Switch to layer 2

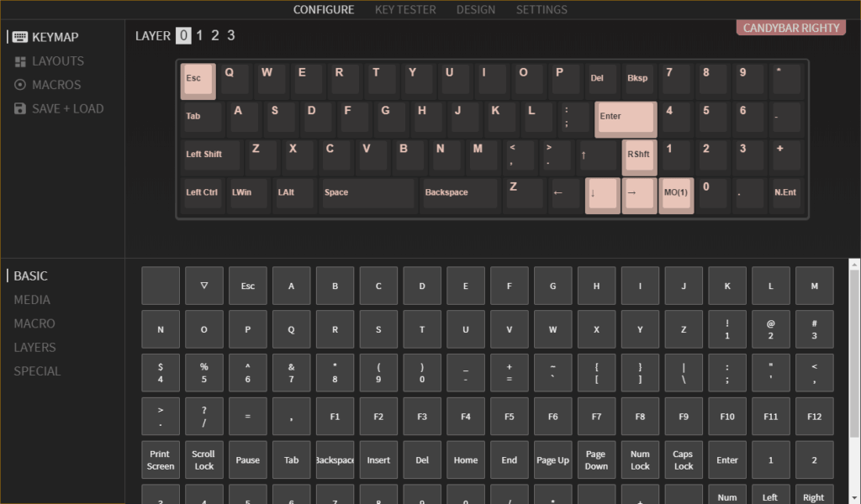(215, 35)
